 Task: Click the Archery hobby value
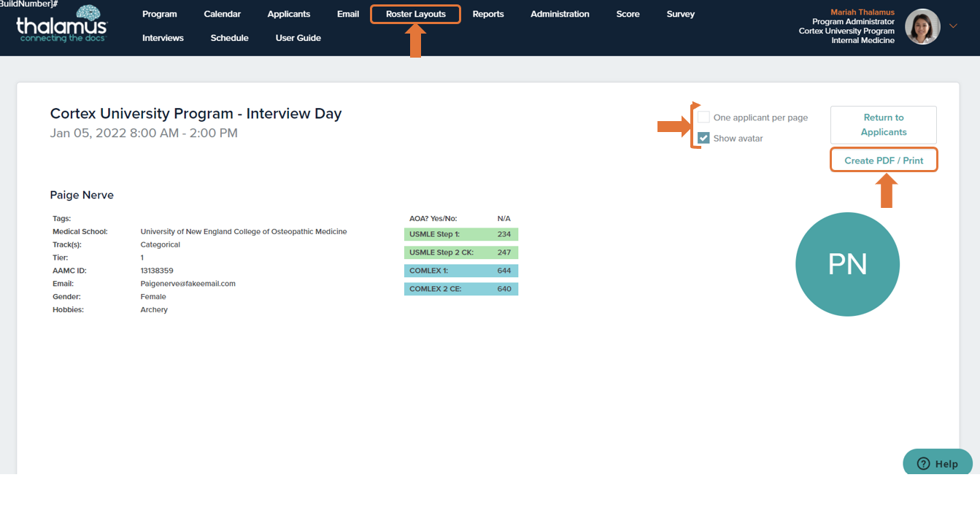coord(154,310)
